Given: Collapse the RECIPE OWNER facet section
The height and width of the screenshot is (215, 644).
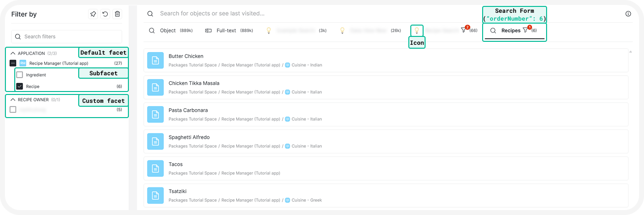Looking at the screenshot, I should click(x=13, y=99).
